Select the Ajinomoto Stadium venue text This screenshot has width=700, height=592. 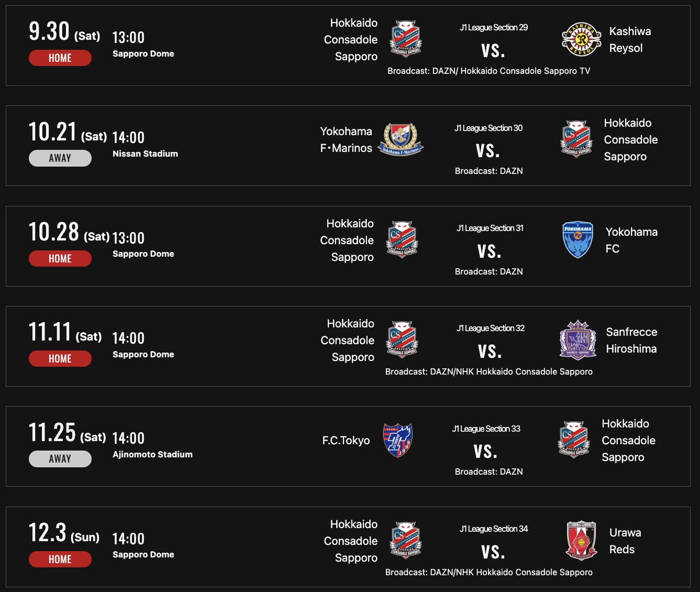pyautogui.click(x=152, y=455)
